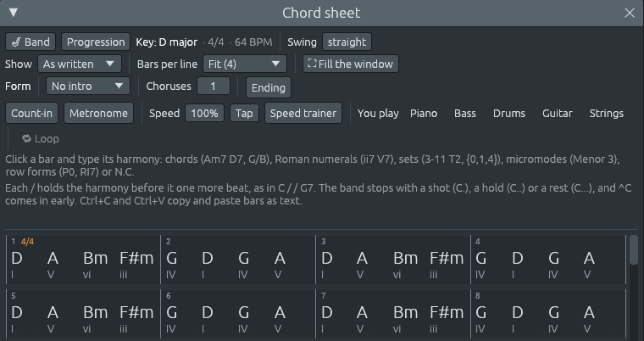644x341 pixels.
Task: Click Fill the window button
Action: [351, 64]
